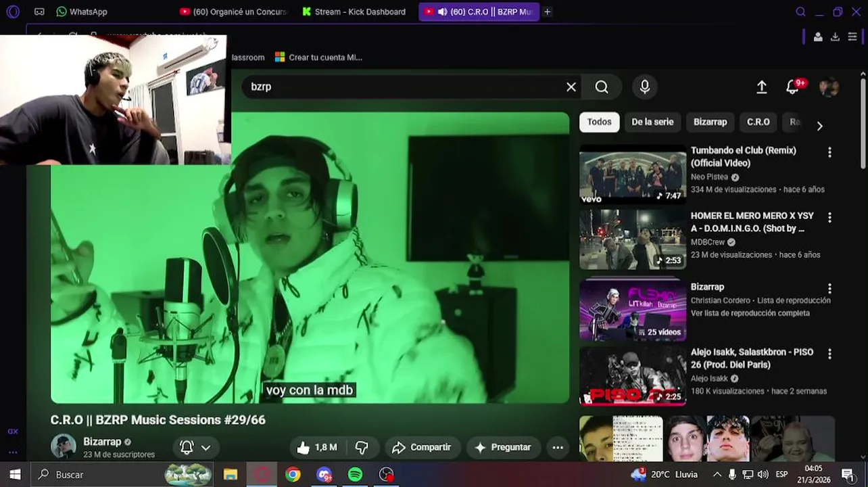The image size is (868, 487).
Task: Open the Opera GX main menu logo
Action: point(13,11)
